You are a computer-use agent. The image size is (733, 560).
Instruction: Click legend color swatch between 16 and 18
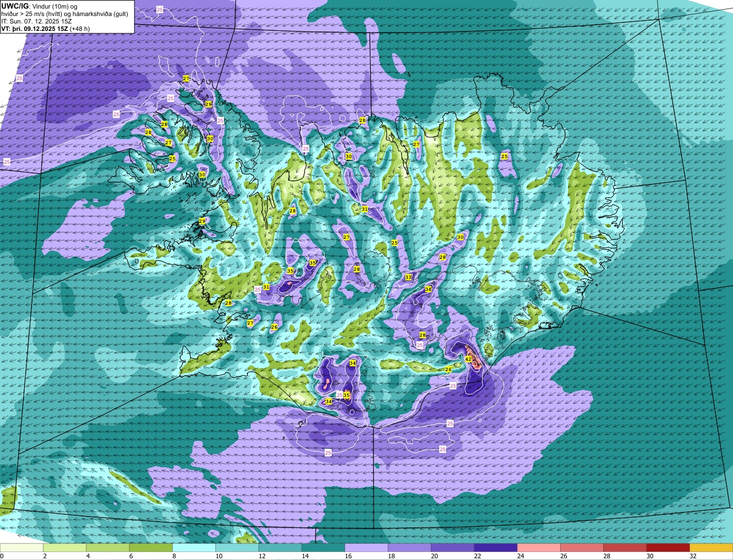click(366, 548)
